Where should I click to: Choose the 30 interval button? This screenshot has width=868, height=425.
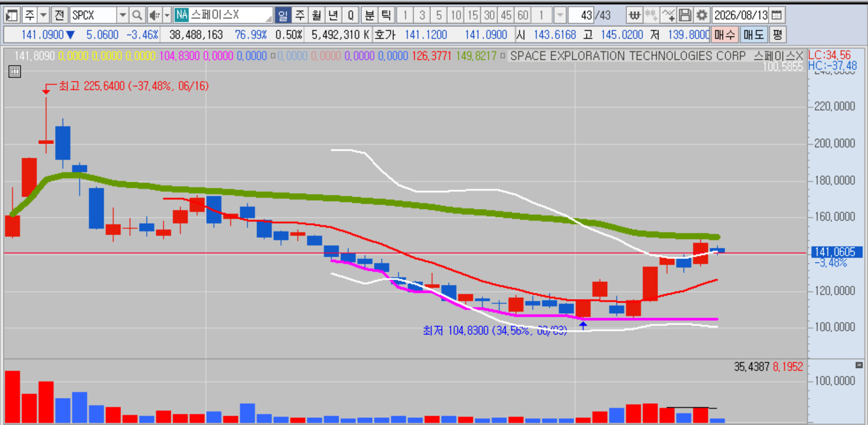tap(489, 15)
